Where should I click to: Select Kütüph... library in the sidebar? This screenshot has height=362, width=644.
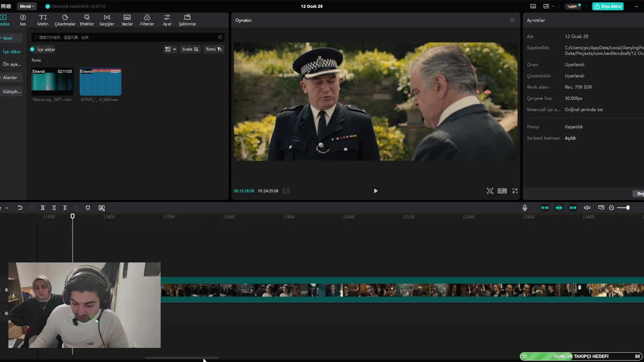[12, 92]
